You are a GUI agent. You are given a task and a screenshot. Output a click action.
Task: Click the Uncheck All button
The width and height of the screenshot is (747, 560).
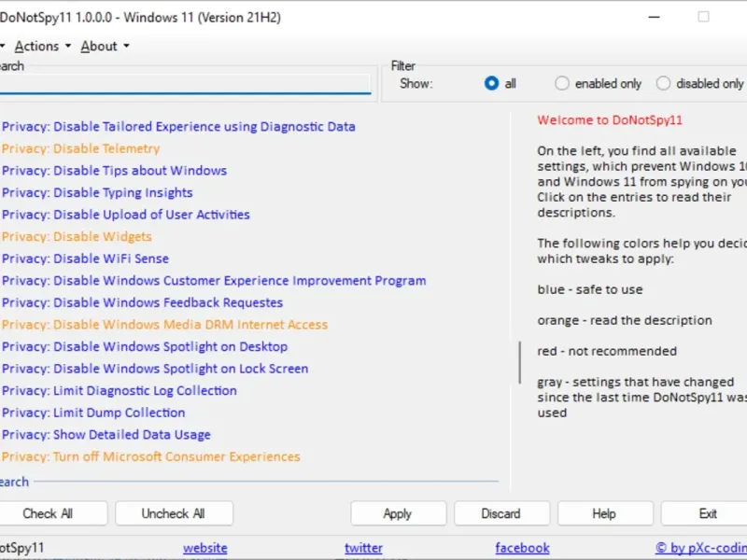pyautogui.click(x=174, y=513)
